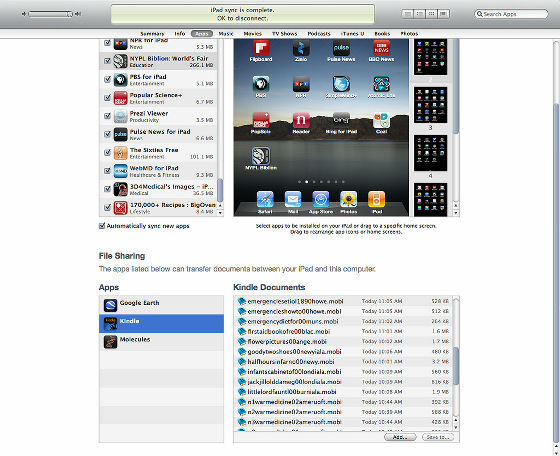Click the Save to... button
560x456 pixels.
pos(438,437)
